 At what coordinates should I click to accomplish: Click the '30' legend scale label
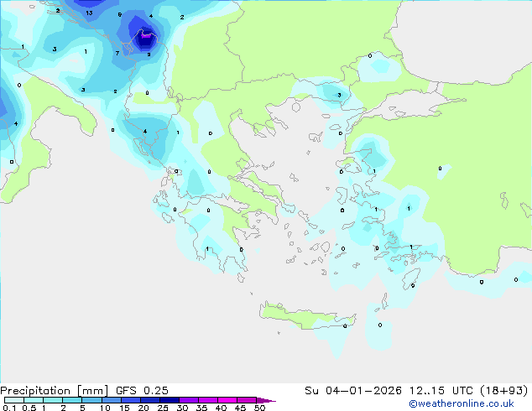click(182, 408)
